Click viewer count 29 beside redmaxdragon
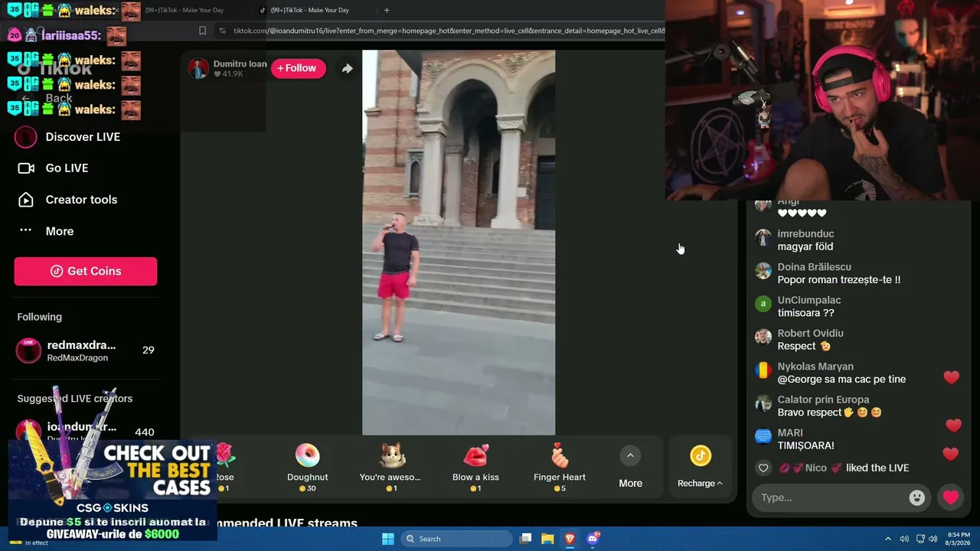Viewport: 980px width, 551px height. tap(149, 350)
